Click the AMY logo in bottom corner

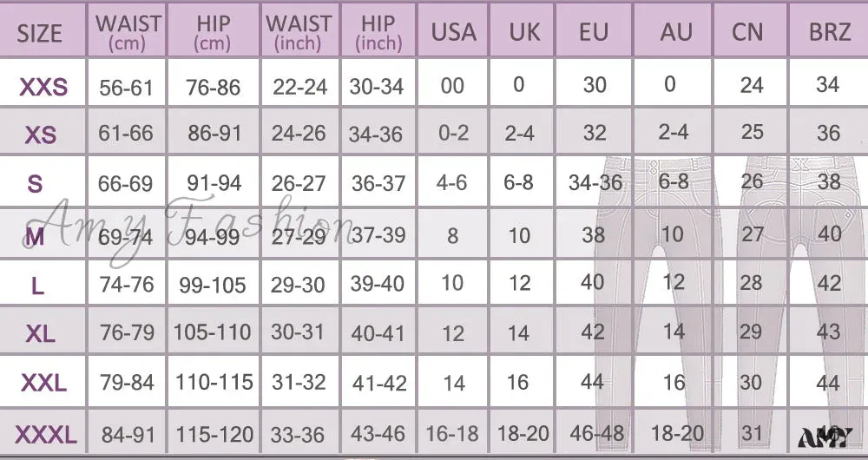click(x=825, y=437)
